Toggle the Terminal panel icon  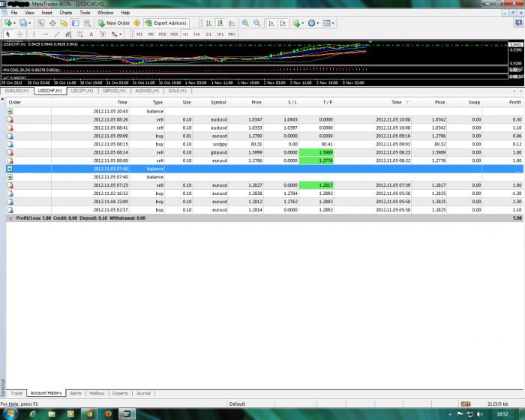pyautogui.click(x=75, y=23)
